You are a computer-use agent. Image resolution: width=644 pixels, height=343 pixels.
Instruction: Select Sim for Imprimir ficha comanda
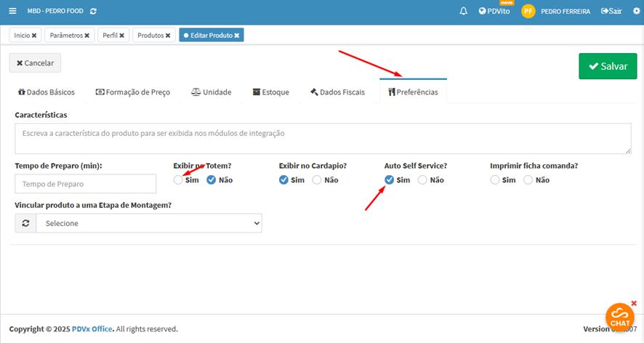click(x=495, y=179)
